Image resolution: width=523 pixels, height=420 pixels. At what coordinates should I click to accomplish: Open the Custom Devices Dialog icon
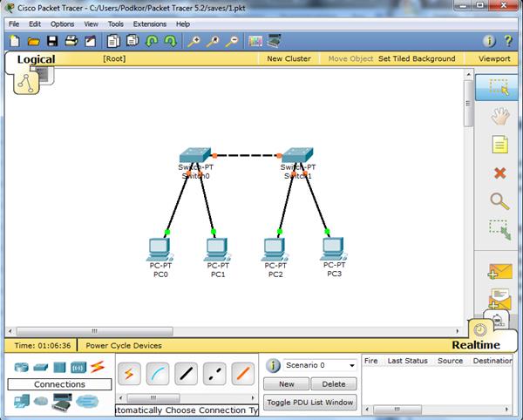(x=275, y=41)
